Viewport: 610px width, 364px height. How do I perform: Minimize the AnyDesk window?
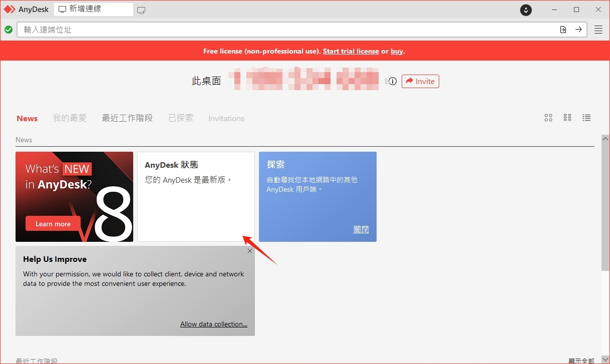click(554, 10)
